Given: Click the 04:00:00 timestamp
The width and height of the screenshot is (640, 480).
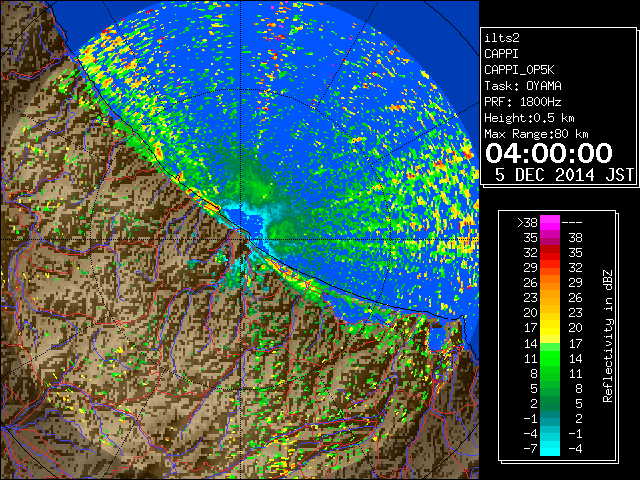Looking at the screenshot, I should pyautogui.click(x=549, y=153).
